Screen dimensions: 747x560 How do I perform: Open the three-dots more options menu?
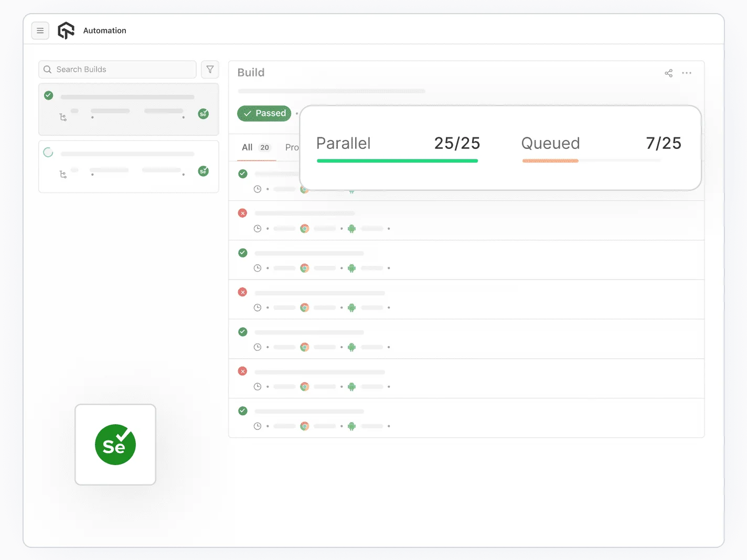[x=686, y=73]
